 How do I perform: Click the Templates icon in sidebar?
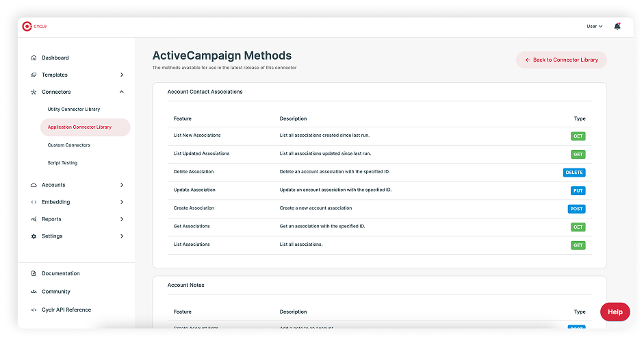[34, 75]
